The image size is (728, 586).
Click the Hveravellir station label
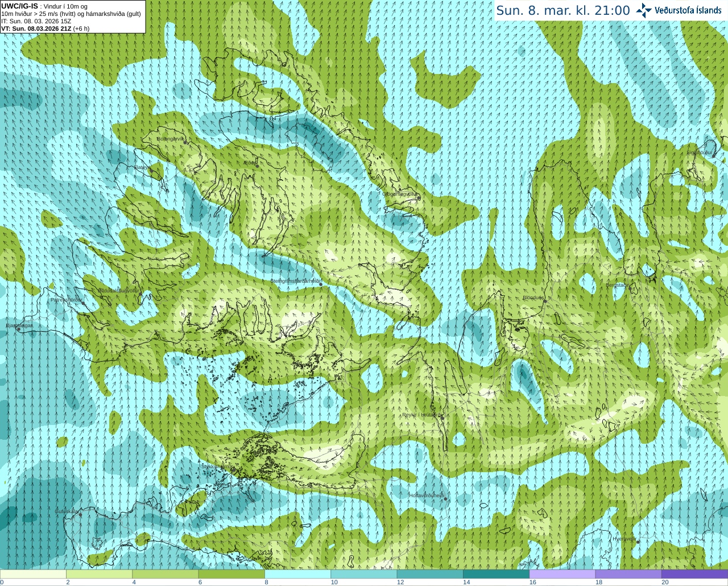(624, 538)
